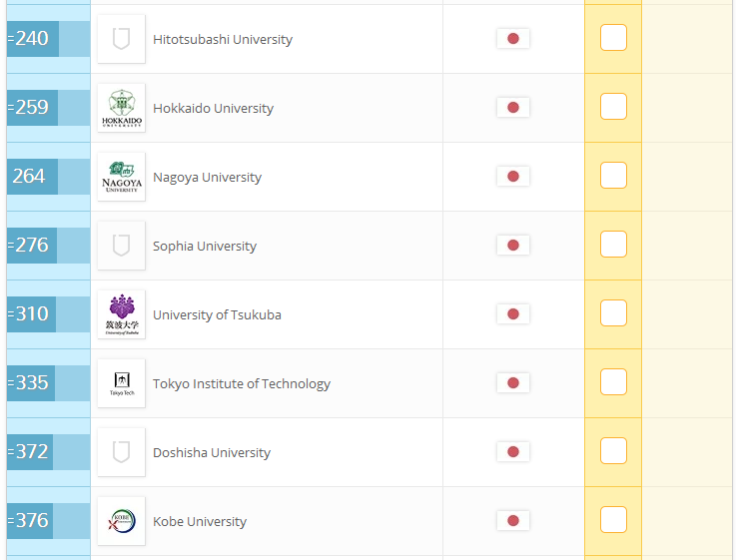The width and height of the screenshot is (736, 560).
Task: Click Sophia University placeholder shield icon
Action: (x=122, y=246)
